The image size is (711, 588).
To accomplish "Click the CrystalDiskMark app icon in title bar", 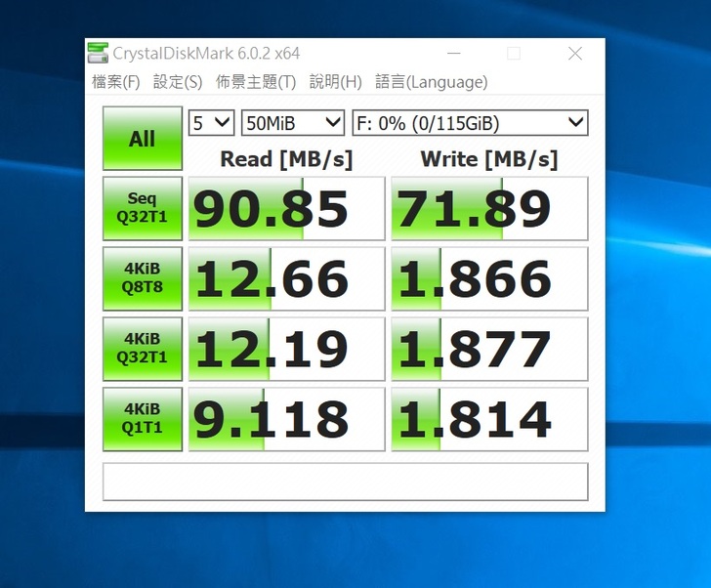I will point(99,53).
